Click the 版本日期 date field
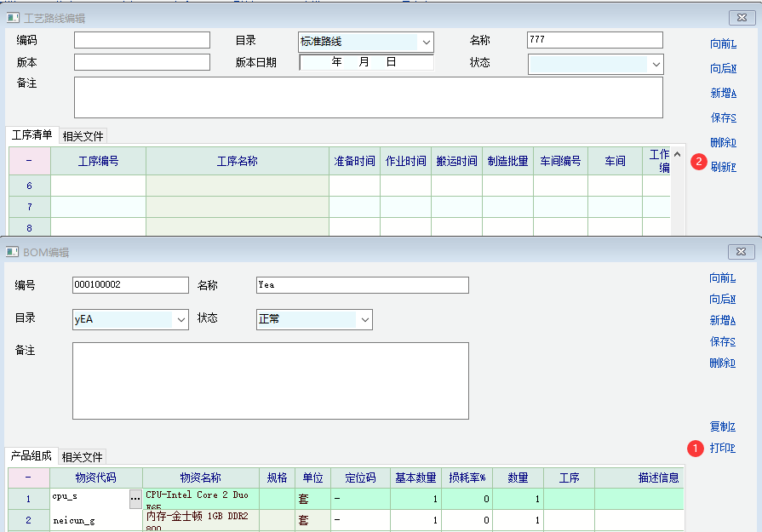The image size is (762, 532). (366, 62)
